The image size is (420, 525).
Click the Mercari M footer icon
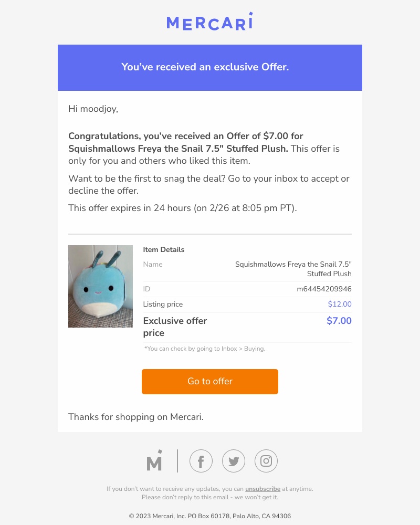point(154,461)
